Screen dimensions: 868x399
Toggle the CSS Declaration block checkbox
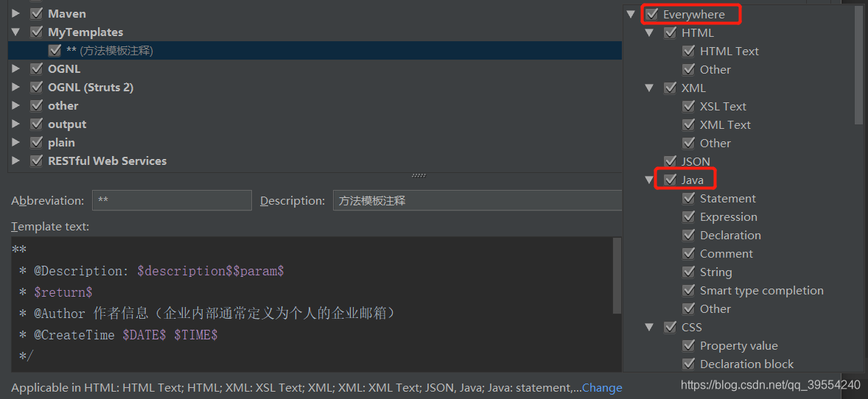[x=688, y=364]
